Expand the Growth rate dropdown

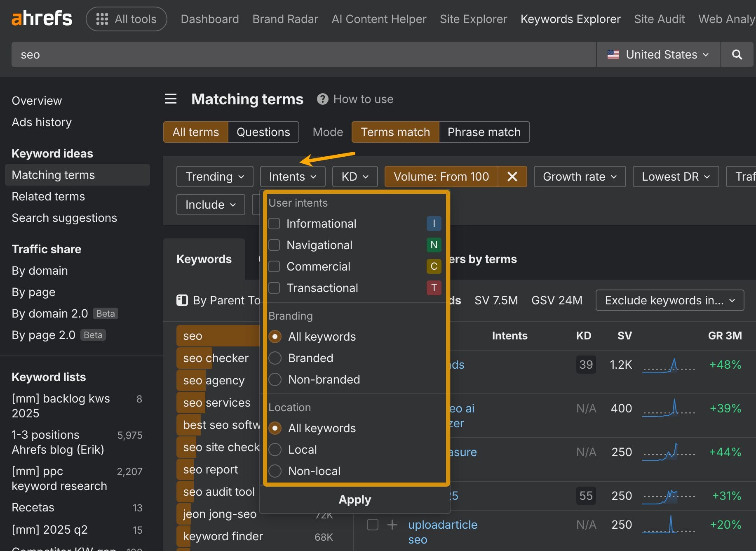pyautogui.click(x=579, y=177)
